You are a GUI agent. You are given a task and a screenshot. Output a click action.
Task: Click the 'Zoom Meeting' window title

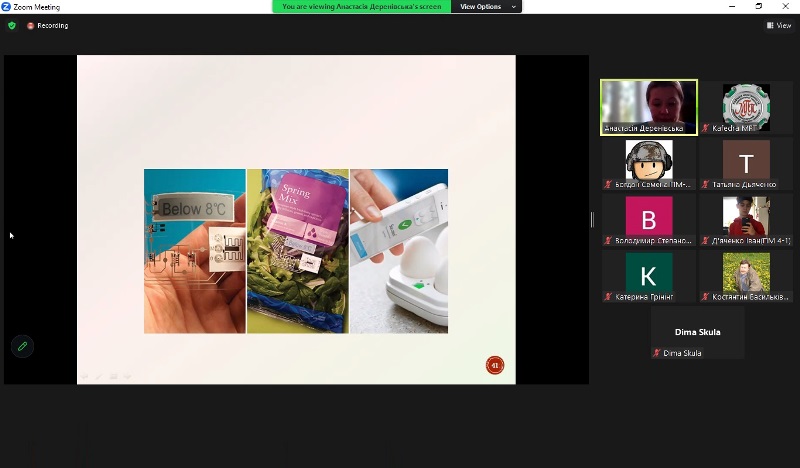37,7
